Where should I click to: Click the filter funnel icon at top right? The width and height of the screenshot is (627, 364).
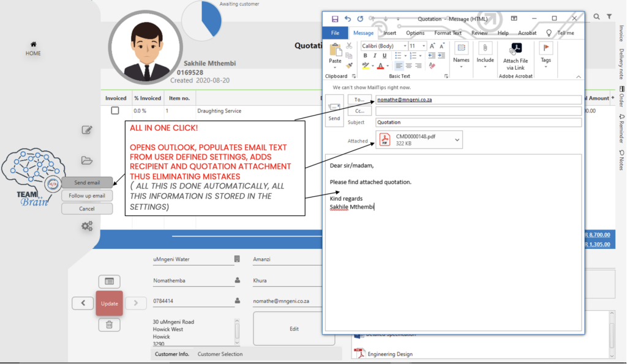click(609, 17)
